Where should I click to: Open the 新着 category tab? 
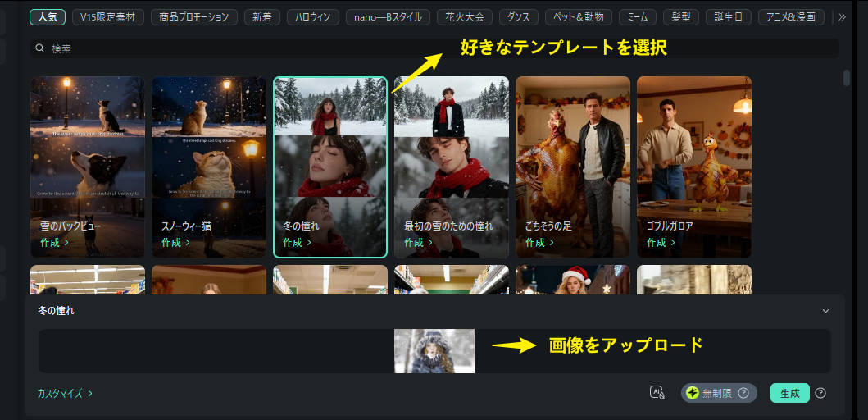pos(262,17)
